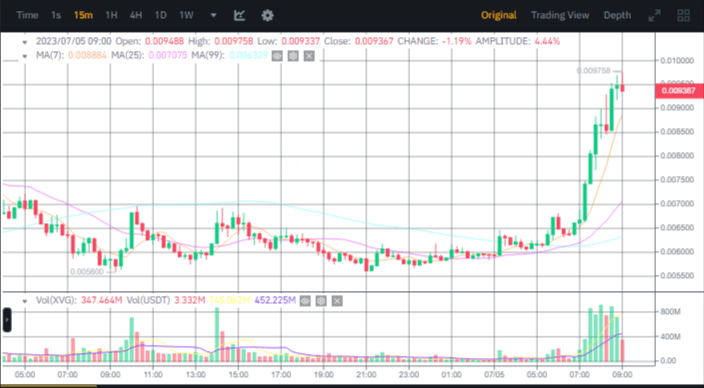Click the 800M volume axis label
This screenshot has width=704, height=388.
point(671,312)
